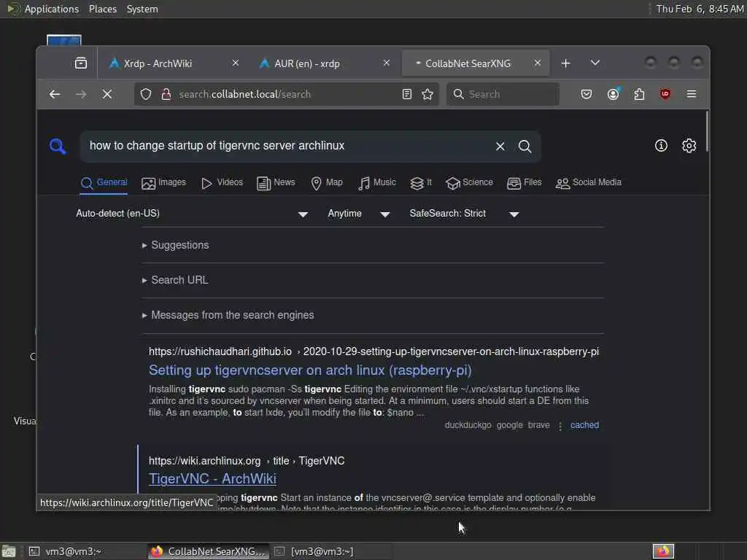Open cached version of first result
747x560 pixels.
coord(584,425)
